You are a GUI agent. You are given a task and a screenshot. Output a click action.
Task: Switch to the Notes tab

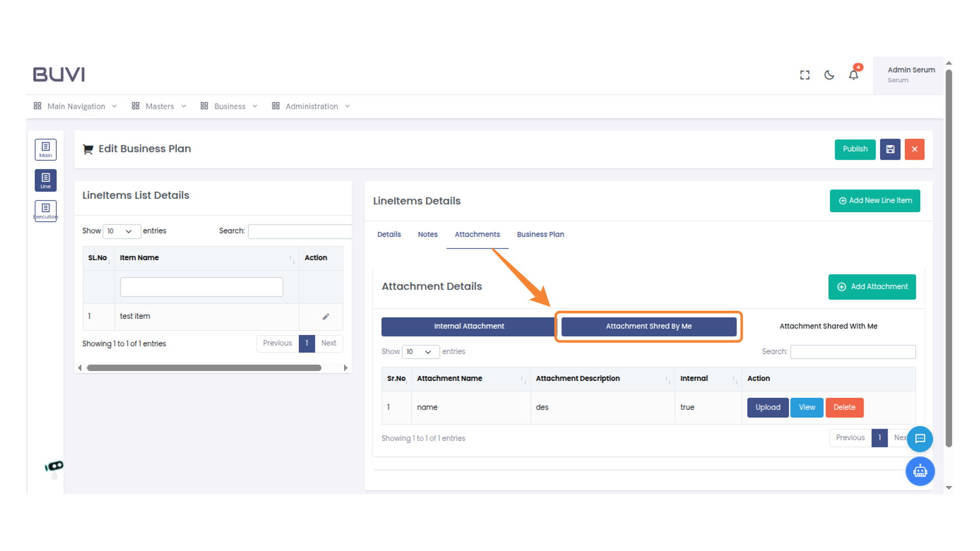pos(427,234)
